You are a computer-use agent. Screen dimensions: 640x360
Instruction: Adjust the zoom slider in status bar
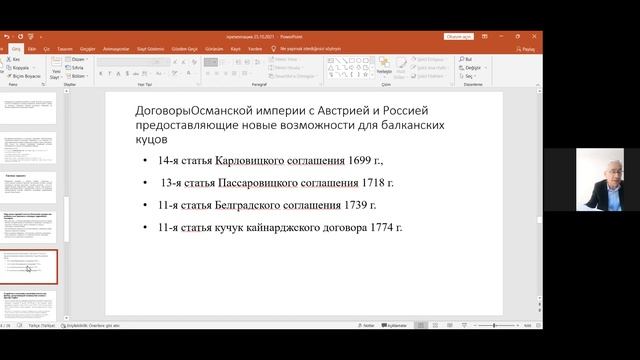coord(494,326)
